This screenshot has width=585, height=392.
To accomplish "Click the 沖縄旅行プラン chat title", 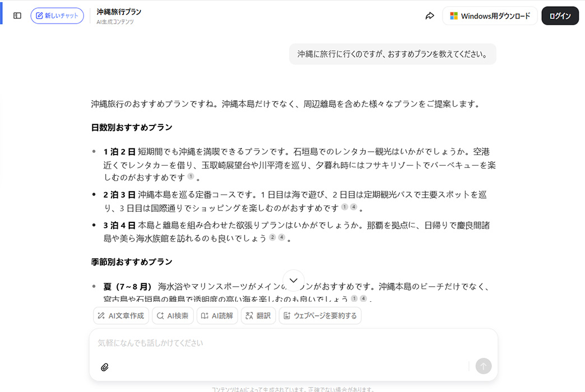I will click(x=119, y=12).
